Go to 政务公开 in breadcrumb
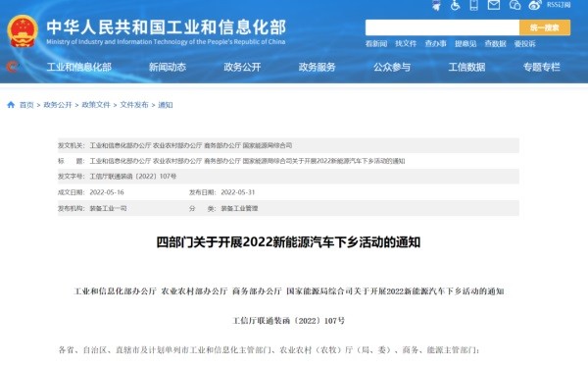The width and height of the screenshot is (588, 368). tap(58, 105)
